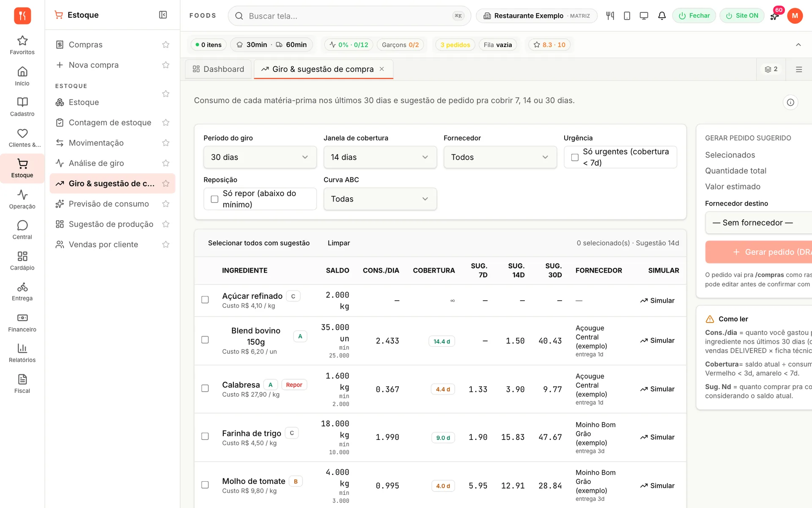Open Contagem de estoque menu item
This screenshot has height=508, width=812.
click(110, 122)
